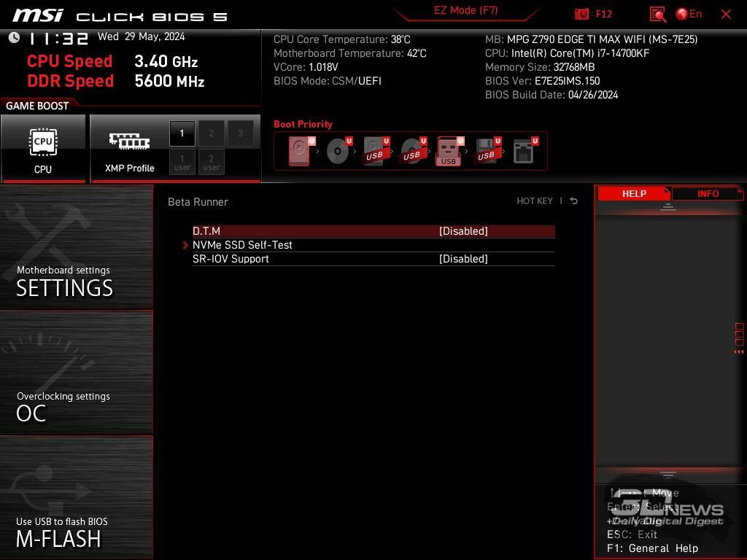Click the Memory Size 32768MB text
This screenshot has height=560, width=747.
click(x=540, y=67)
